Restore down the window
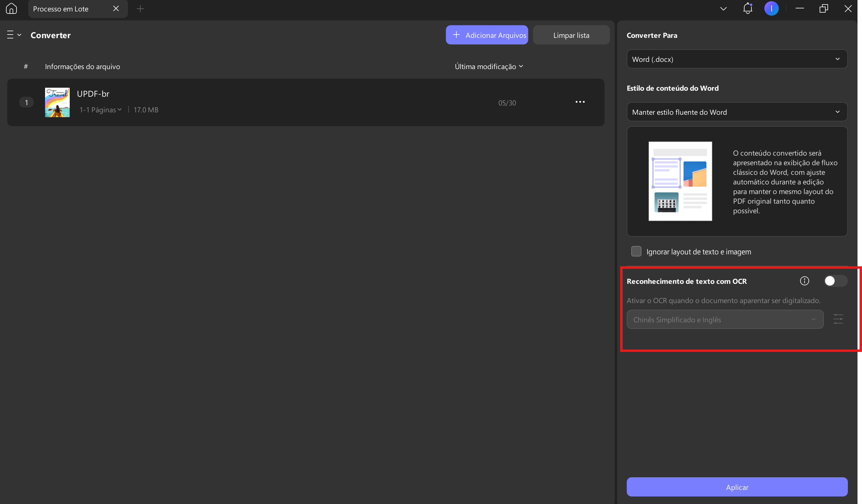862x504 pixels. 824,8
